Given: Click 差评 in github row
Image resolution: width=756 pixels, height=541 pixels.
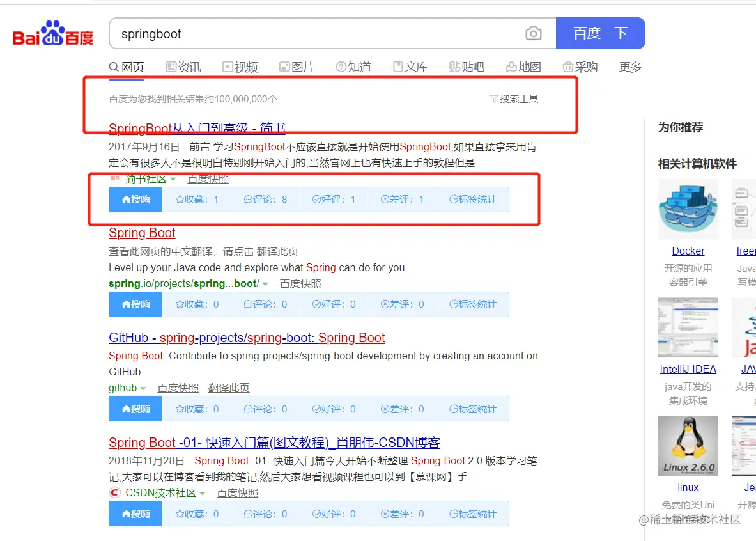Looking at the screenshot, I should tap(402, 409).
